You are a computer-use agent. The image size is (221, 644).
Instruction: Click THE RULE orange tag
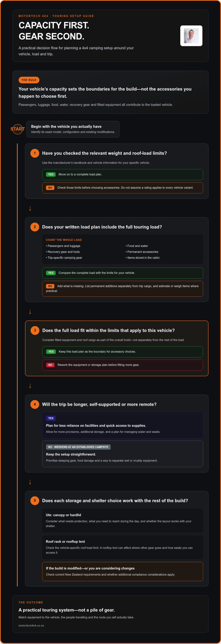[x=29, y=80]
